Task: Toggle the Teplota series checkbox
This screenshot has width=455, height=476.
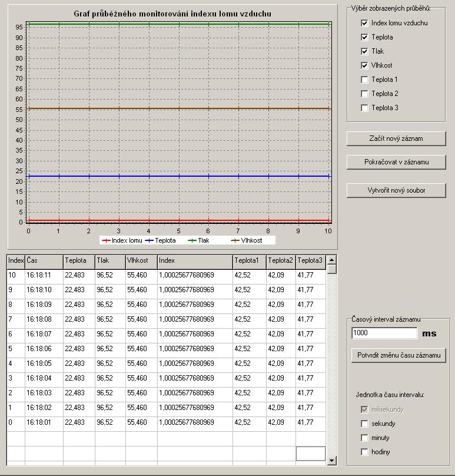Action: (364, 37)
